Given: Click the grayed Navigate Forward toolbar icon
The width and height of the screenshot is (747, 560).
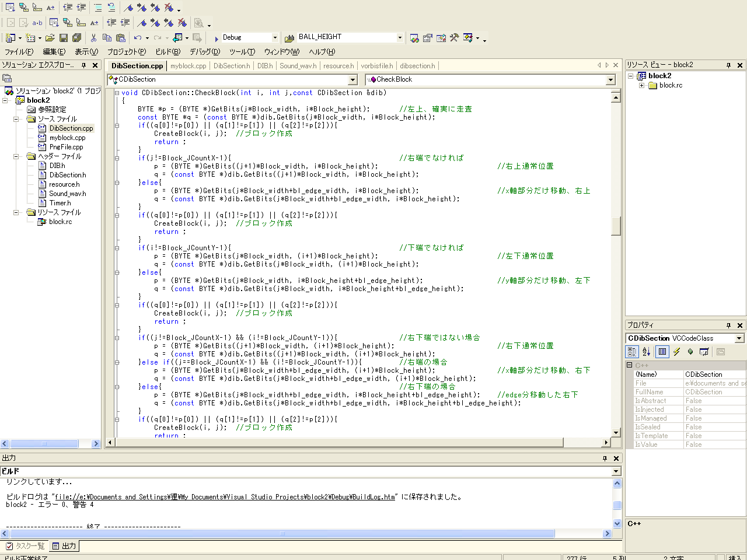Looking at the screenshot, I should [197, 38].
